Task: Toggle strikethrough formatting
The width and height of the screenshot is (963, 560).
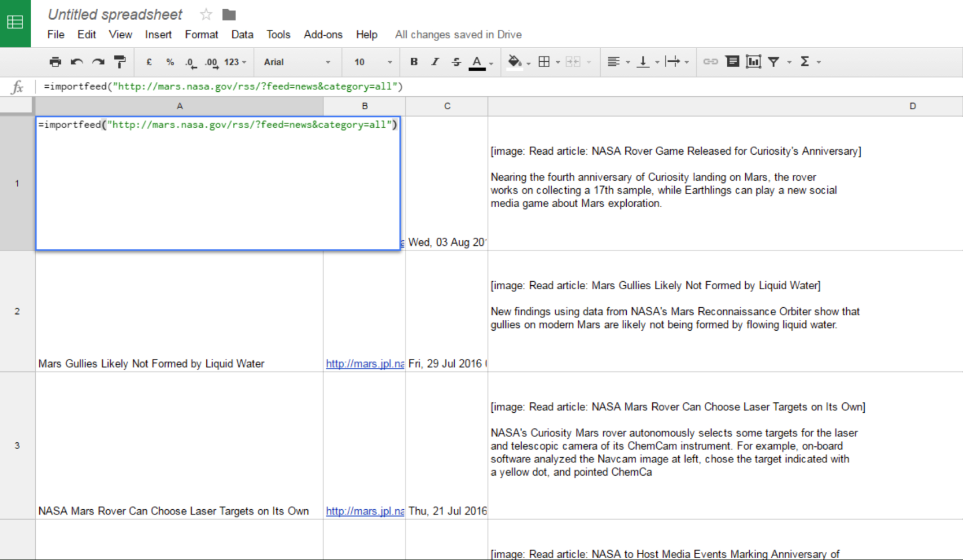Action: [x=456, y=62]
